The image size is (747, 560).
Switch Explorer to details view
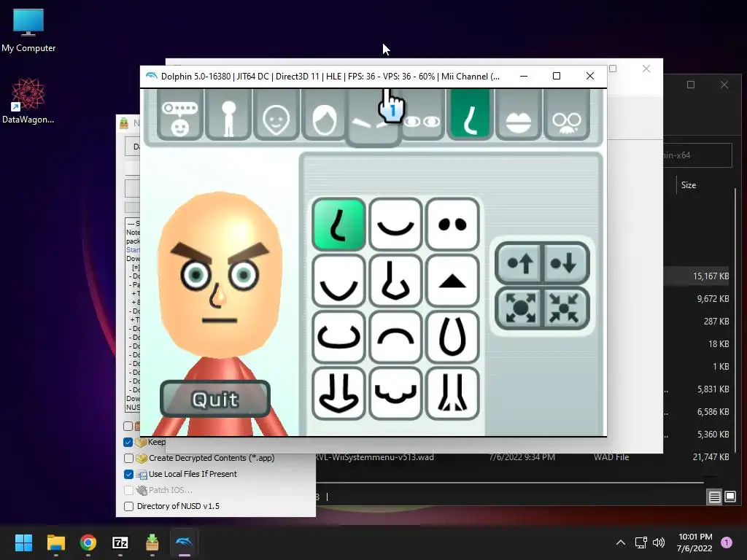[714, 497]
